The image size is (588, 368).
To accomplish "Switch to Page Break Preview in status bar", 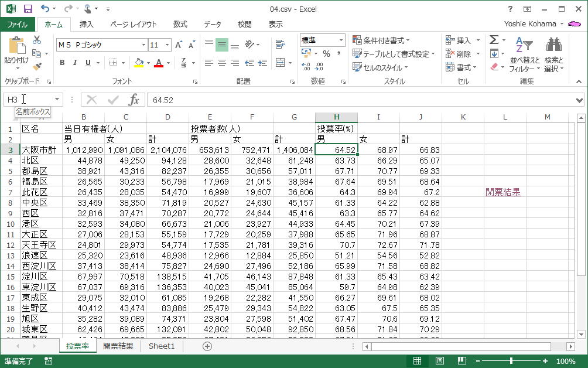I will click(x=462, y=361).
